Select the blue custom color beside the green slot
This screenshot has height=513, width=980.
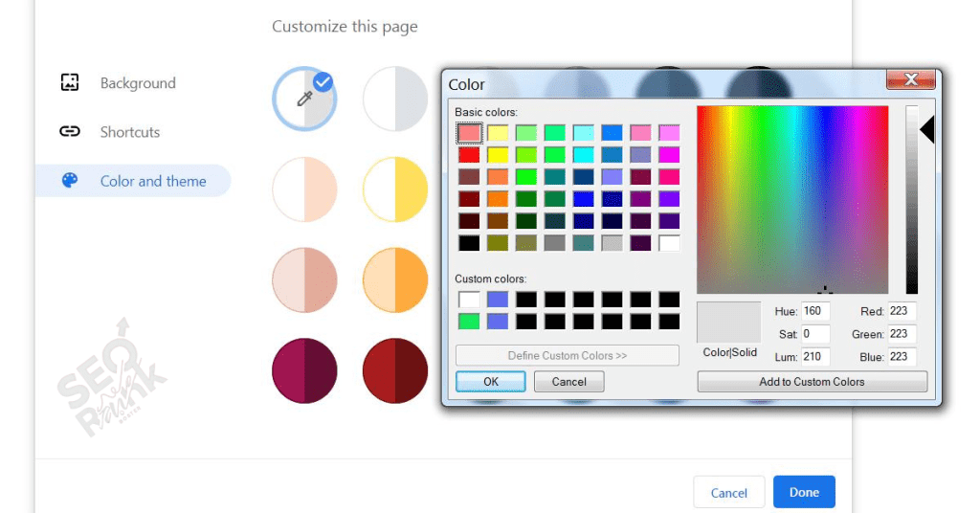(498, 322)
